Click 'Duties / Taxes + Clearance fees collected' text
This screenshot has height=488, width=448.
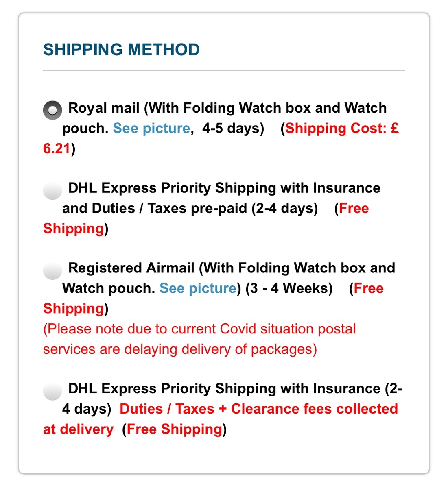click(259, 409)
